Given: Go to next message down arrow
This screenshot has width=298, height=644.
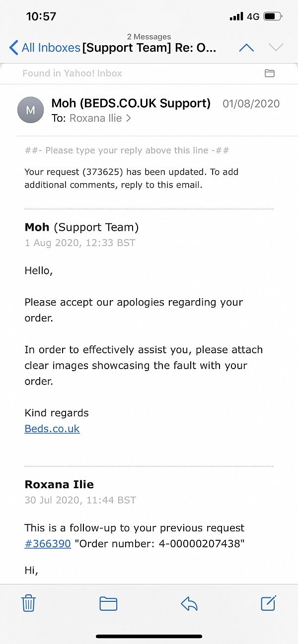Looking at the screenshot, I should coord(276,48).
